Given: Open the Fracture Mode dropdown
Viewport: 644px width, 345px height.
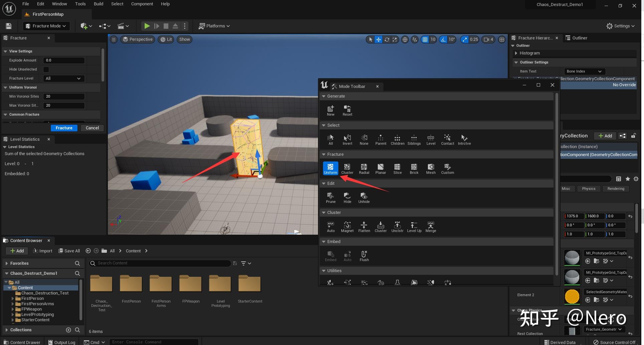Looking at the screenshot, I should click(46, 26).
